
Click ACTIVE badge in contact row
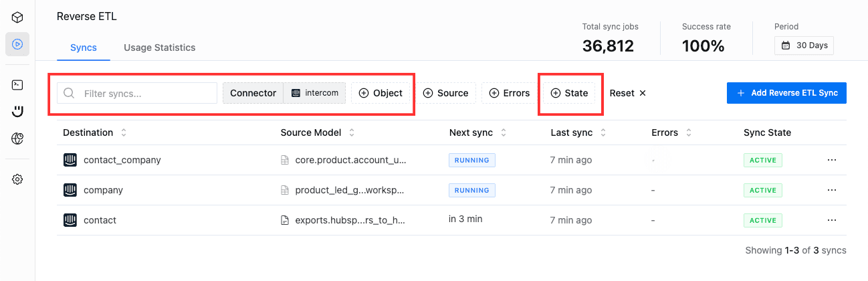[763, 220]
